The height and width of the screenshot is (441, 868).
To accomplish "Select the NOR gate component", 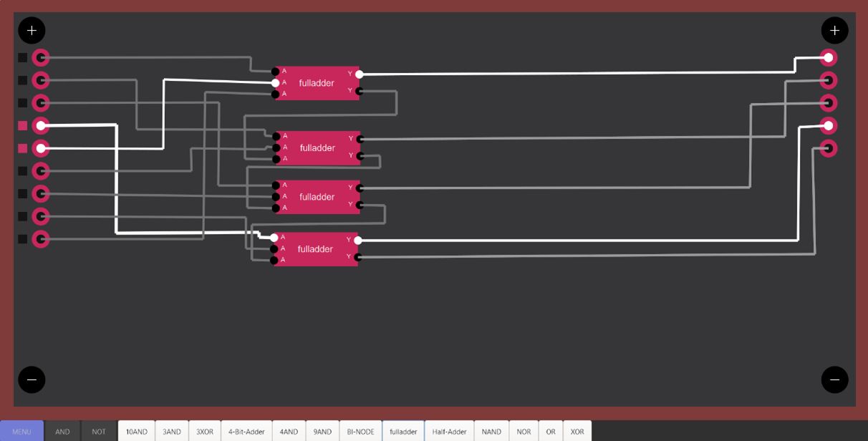I will point(524,432).
